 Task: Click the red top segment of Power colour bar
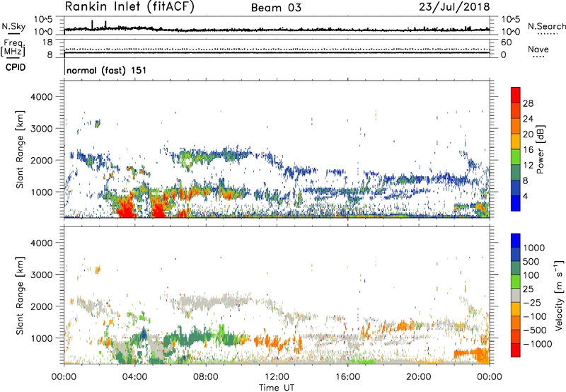pyautogui.click(x=516, y=95)
